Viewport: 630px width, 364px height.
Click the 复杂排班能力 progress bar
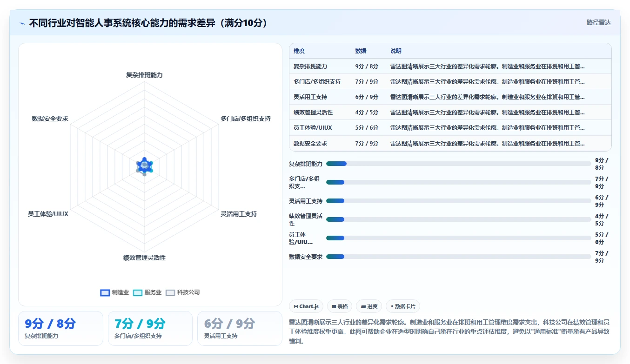[x=458, y=164]
